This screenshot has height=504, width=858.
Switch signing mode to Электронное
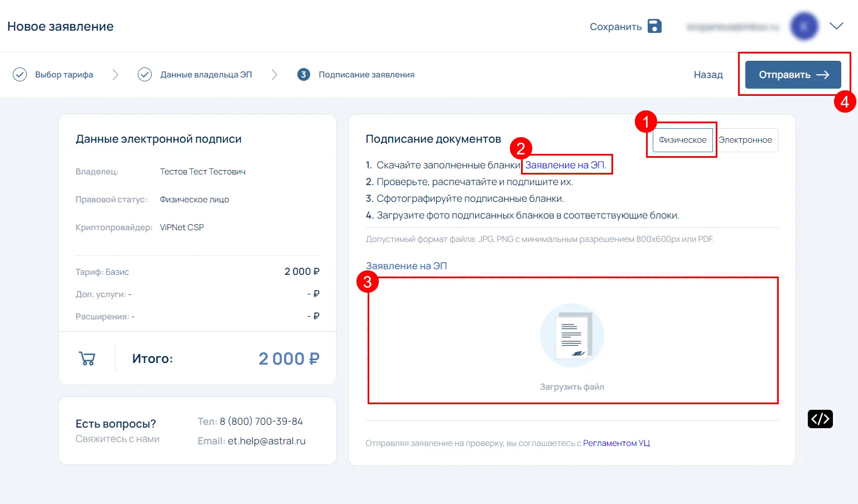click(745, 140)
